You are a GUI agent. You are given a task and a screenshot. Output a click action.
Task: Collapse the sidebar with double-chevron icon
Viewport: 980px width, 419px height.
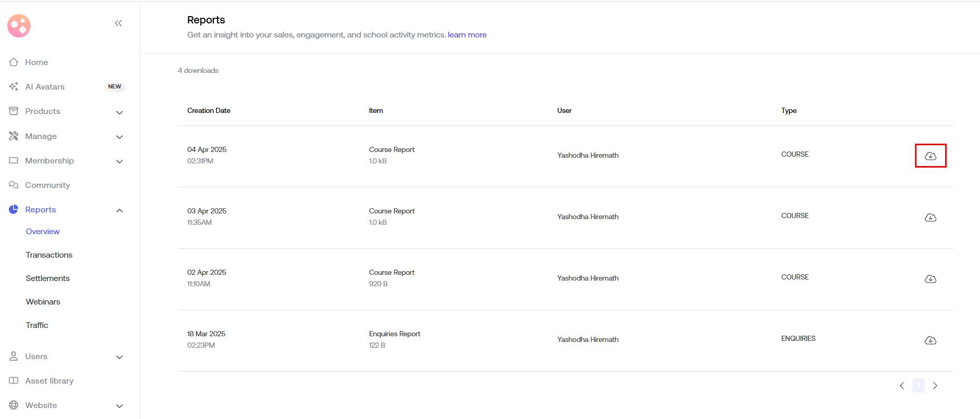click(x=118, y=23)
